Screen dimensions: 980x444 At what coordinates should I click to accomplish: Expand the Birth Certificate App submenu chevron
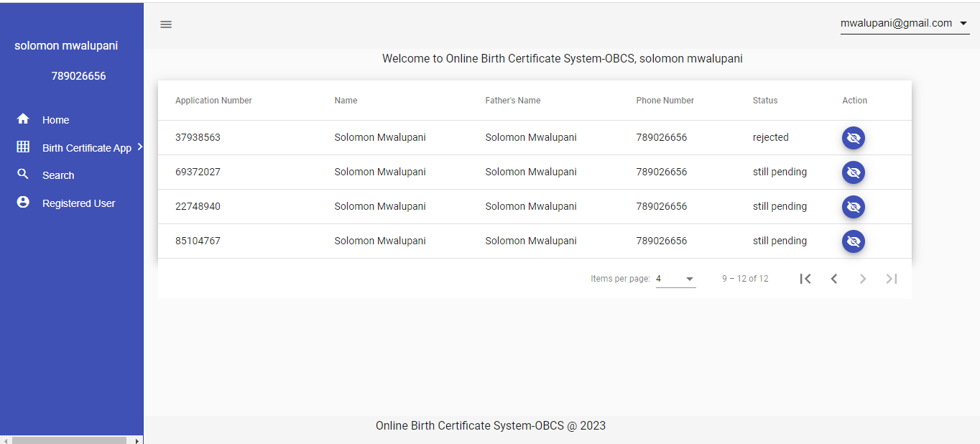pyautogui.click(x=139, y=147)
